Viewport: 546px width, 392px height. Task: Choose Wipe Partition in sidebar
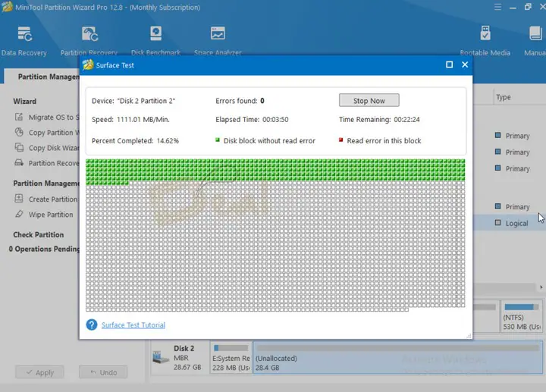point(51,215)
